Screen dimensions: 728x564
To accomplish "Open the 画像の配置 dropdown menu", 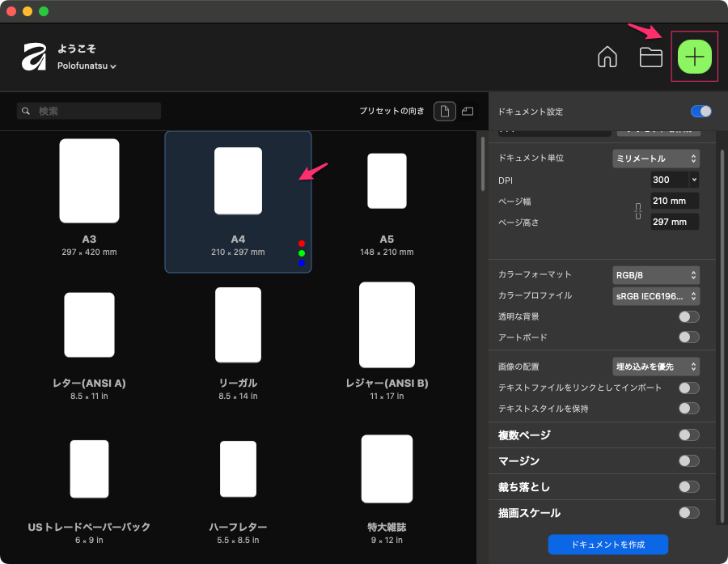I will 655,367.
